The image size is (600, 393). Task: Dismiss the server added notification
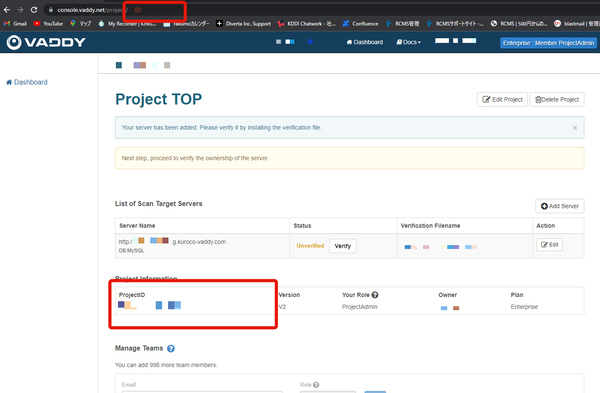coord(575,128)
